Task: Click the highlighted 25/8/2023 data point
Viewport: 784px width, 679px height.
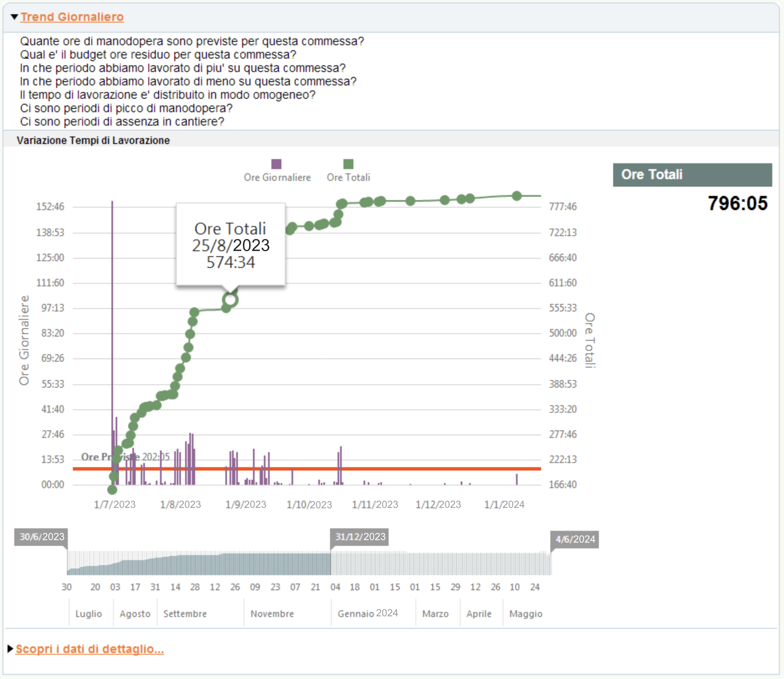Action: tap(230, 300)
